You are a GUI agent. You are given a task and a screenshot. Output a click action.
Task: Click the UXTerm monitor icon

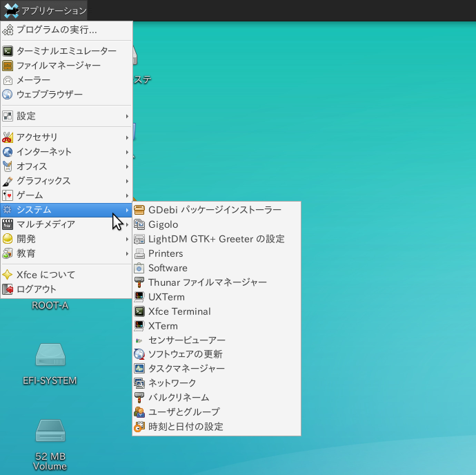point(139,297)
